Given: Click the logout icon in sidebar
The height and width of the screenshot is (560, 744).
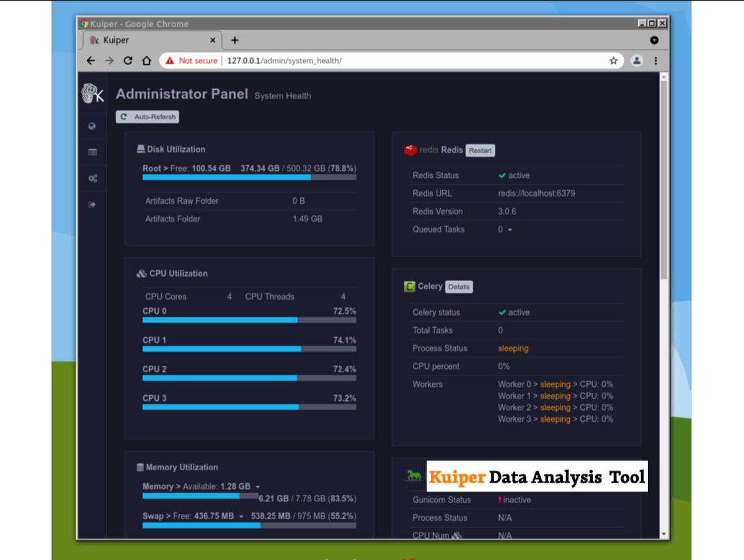Looking at the screenshot, I should pyautogui.click(x=92, y=204).
